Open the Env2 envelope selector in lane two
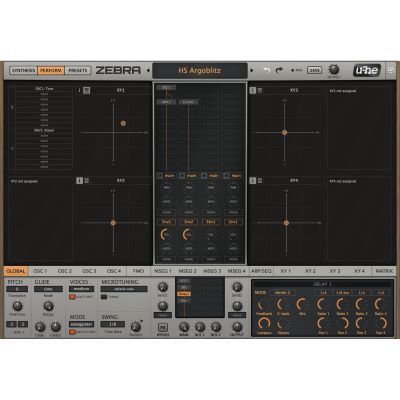The width and height of the screenshot is (400, 400). pos(189,222)
